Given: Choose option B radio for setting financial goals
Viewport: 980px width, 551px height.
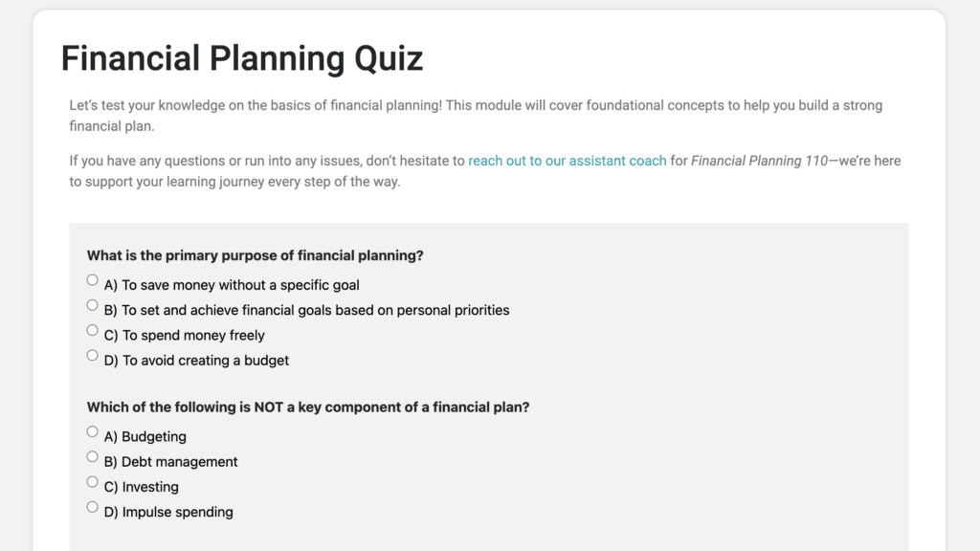Looking at the screenshot, I should click(93, 305).
